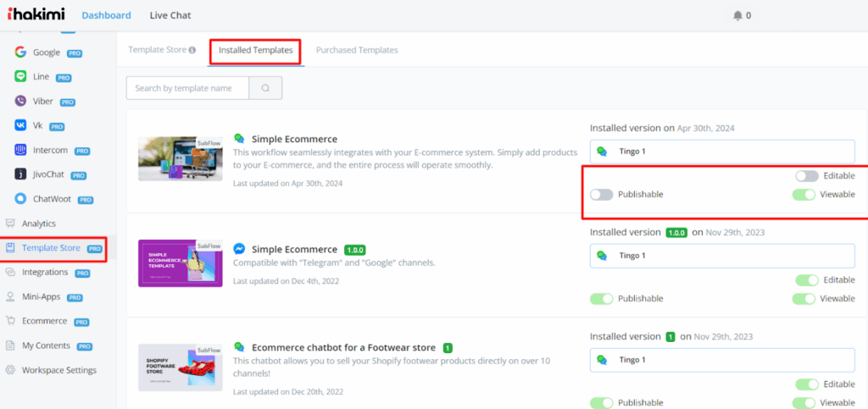The image size is (868, 409).
Task: Click the Footwear store template thumbnail
Action: (x=180, y=368)
